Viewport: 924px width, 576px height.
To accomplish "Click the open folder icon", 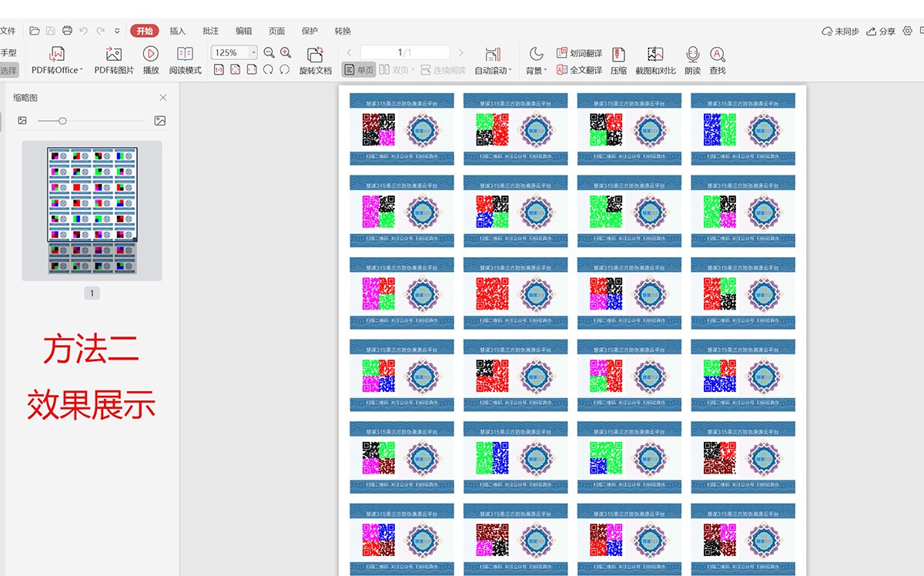I will pos(35,31).
